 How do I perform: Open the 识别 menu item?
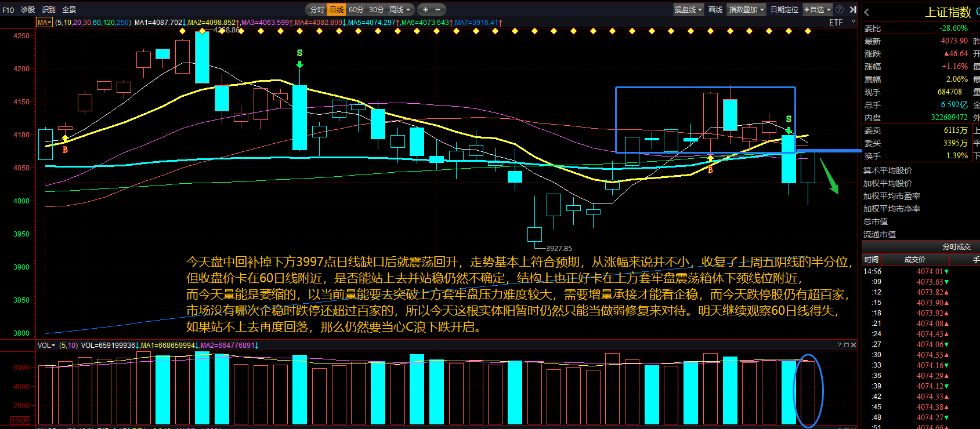(49, 10)
